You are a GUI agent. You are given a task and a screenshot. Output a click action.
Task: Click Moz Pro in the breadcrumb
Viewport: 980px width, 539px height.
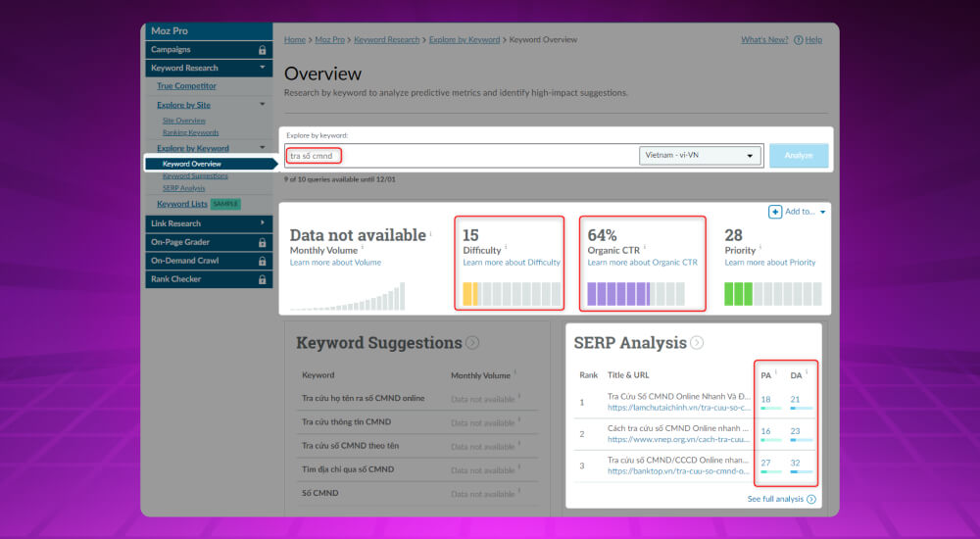[x=329, y=40]
